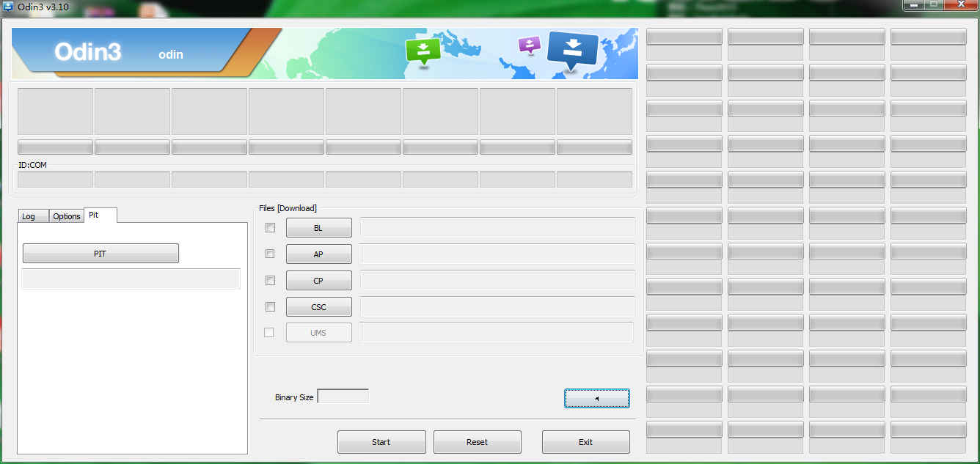Collapse the right panel with arrow button
The width and height of the screenshot is (980, 464).
point(596,398)
